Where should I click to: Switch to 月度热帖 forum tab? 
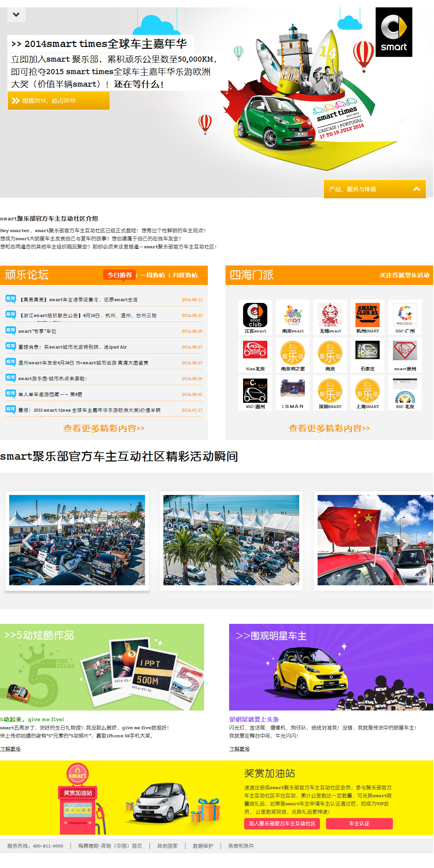click(185, 275)
